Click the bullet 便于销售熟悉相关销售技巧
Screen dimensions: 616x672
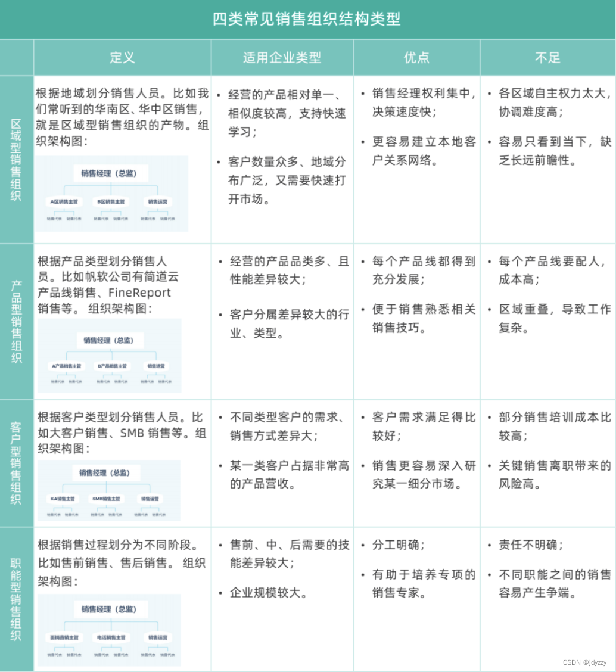(x=424, y=319)
